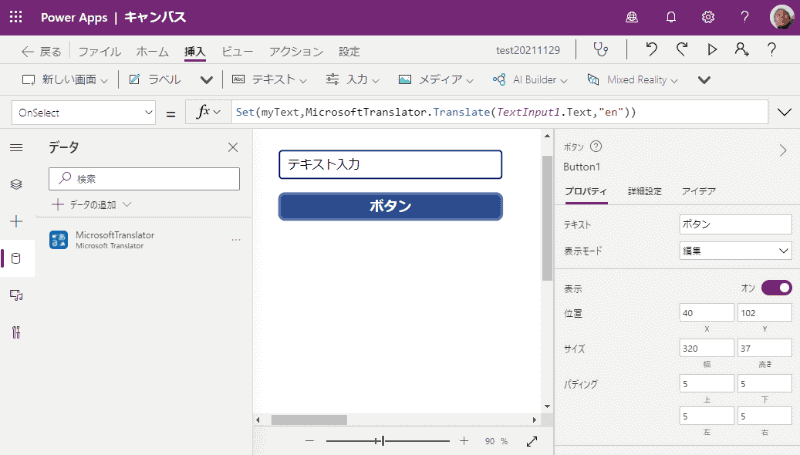Viewport: 800px width, 455px height.
Task: Click the Redo arrow icon
Action: pos(682,49)
